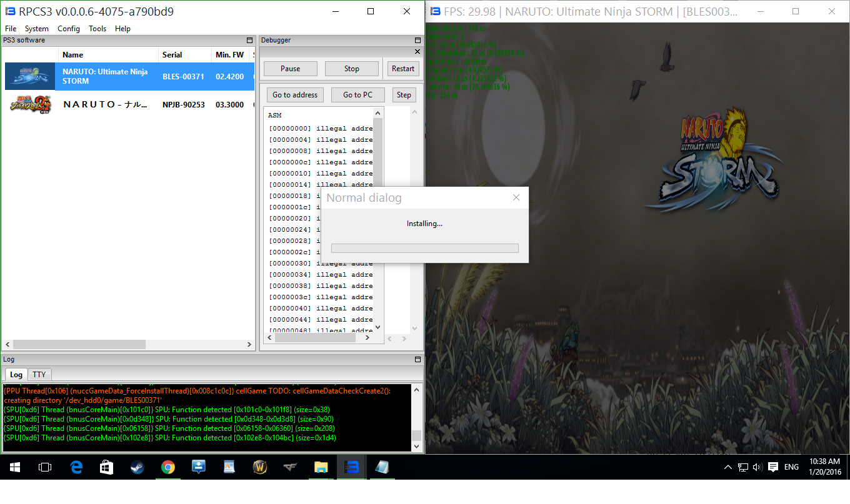The height and width of the screenshot is (504, 850).
Task: Open the System menu
Action: [x=37, y=29]
